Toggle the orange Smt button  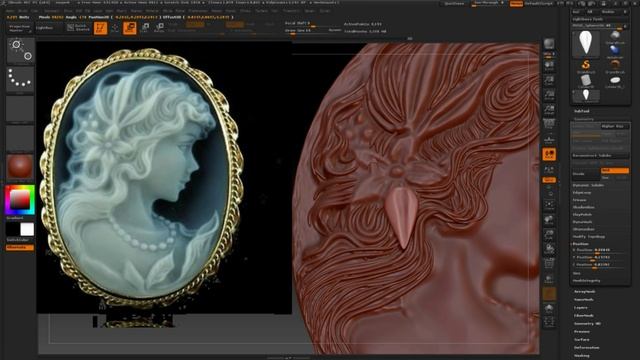tap(615, 171)
